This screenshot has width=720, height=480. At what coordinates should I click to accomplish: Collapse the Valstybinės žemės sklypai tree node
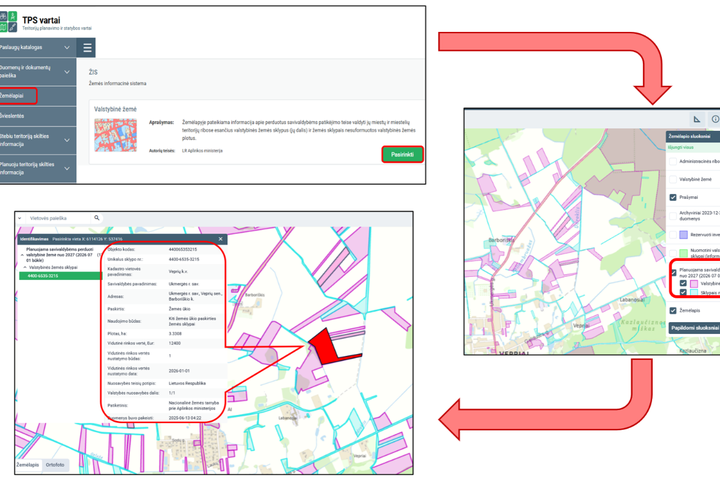[25, 267]
